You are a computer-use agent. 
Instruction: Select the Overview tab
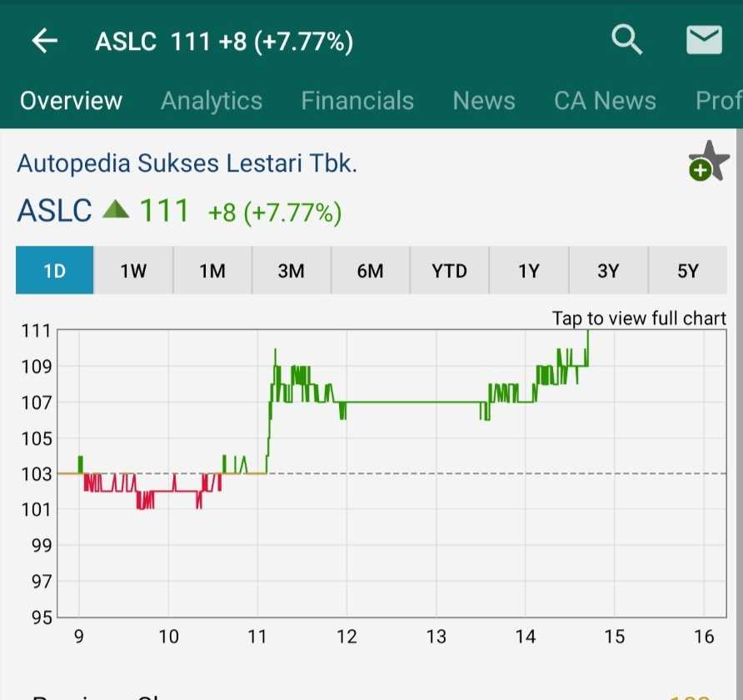click(71, 101)
